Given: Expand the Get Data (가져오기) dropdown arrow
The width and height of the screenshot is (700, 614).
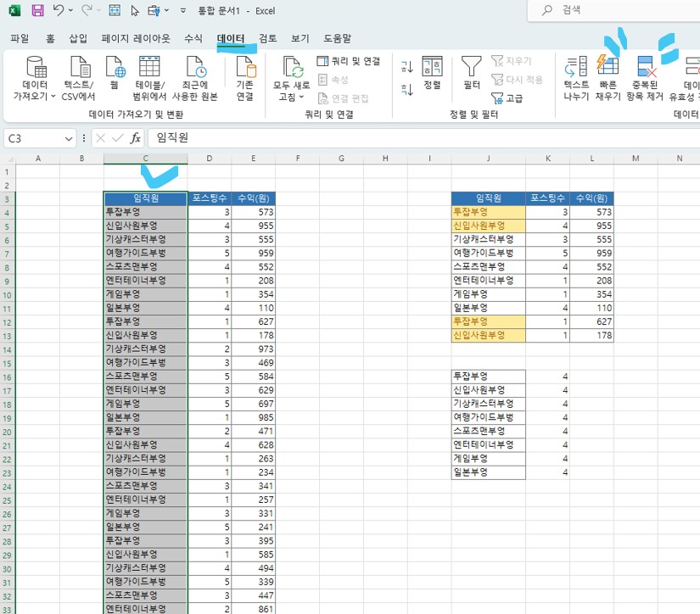Looking at the screenshot, I should (53, 97).
